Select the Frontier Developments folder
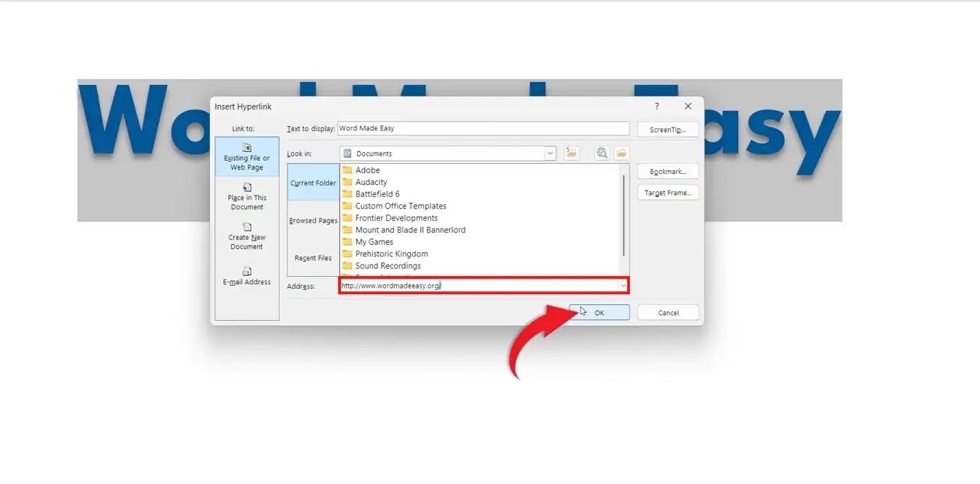 pyautogui.click(x=390, y=218)
